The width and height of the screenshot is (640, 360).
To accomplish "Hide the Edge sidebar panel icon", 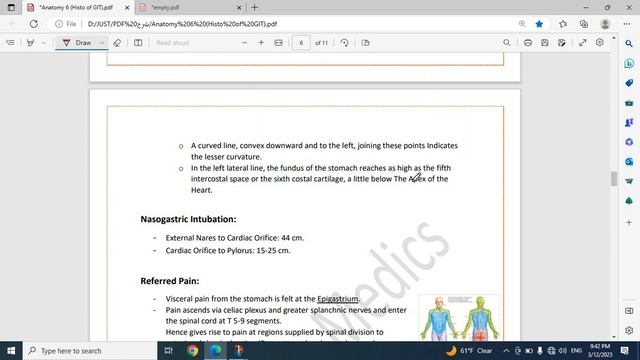I will [x=629, y=311].
